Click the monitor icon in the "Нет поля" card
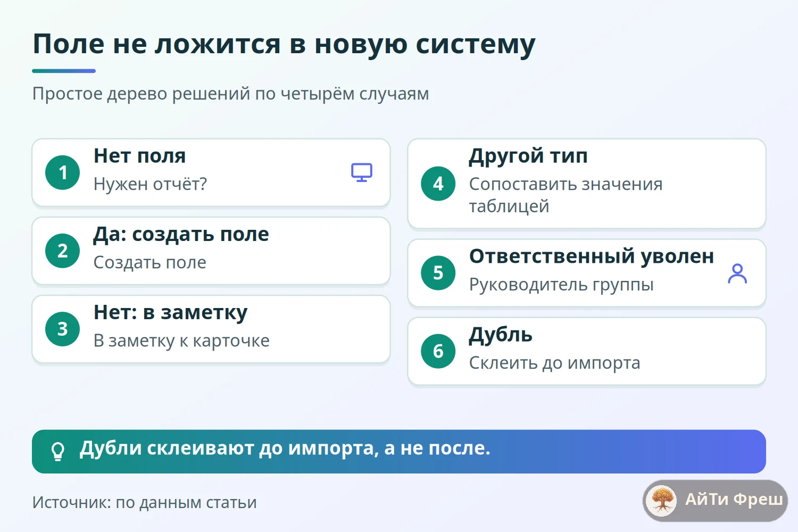This screenshot has height=532, width=798. [x=362, y=172]
